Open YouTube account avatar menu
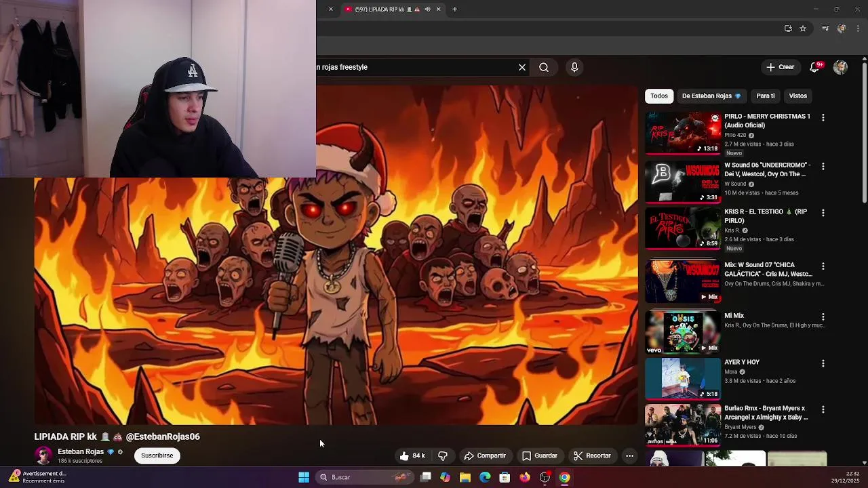This screenshot has width=868, height=488. pos(840,67)
